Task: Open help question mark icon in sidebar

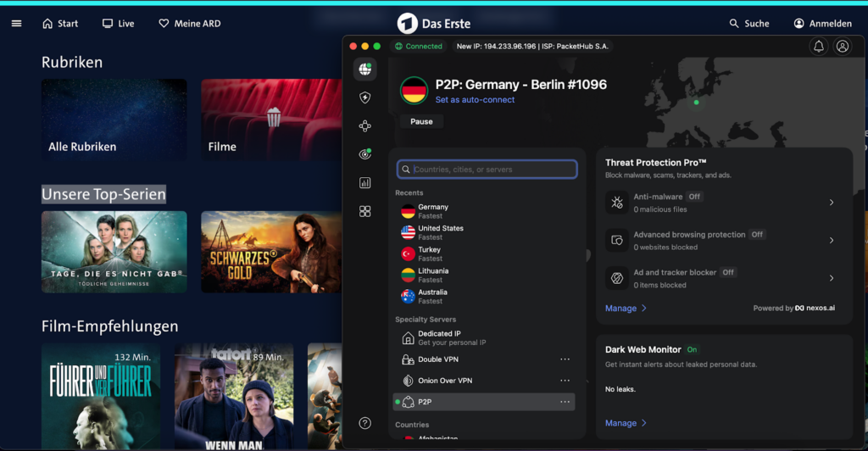Action: pos(364,423)
